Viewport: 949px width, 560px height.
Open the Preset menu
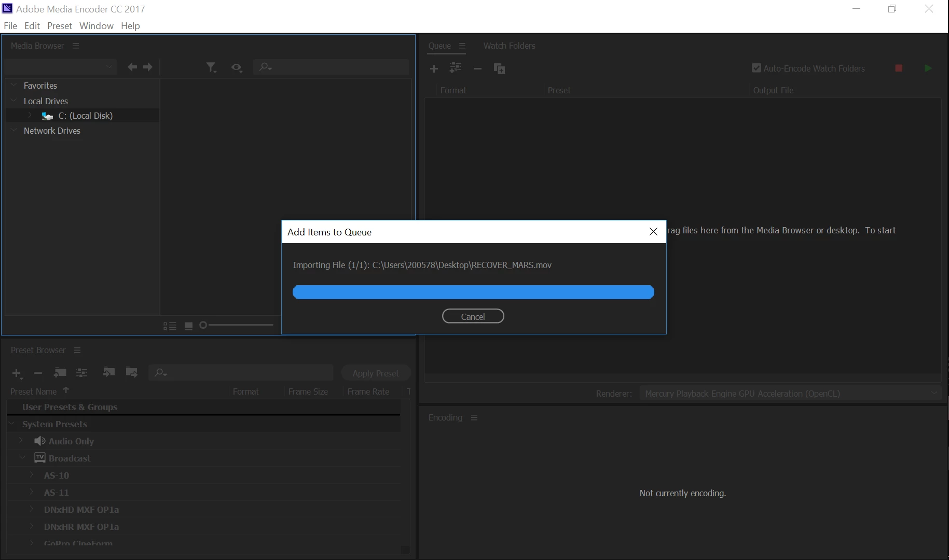coord(60,25)
